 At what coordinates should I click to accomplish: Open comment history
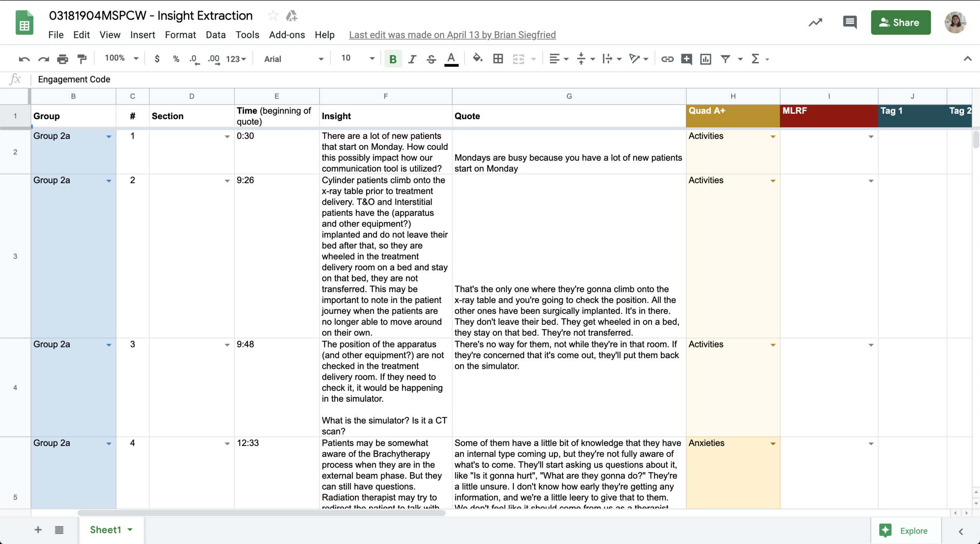849,22
